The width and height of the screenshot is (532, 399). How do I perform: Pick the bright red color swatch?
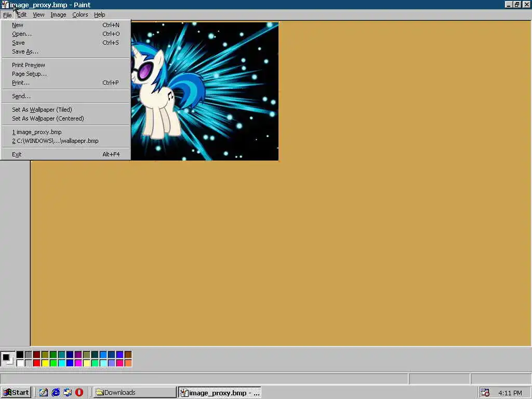[x=37, y=363]
